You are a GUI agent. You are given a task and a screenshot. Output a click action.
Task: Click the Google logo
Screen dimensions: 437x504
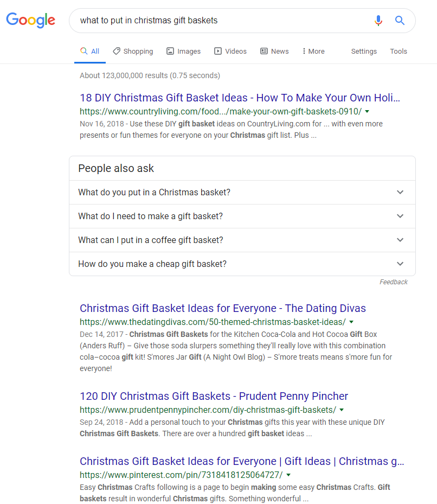tap(30, 21)
